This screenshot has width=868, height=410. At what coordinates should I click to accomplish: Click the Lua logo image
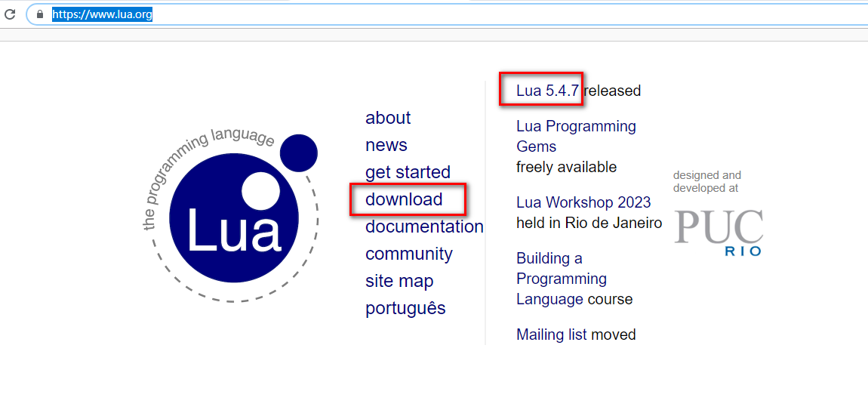click(232, 217)
